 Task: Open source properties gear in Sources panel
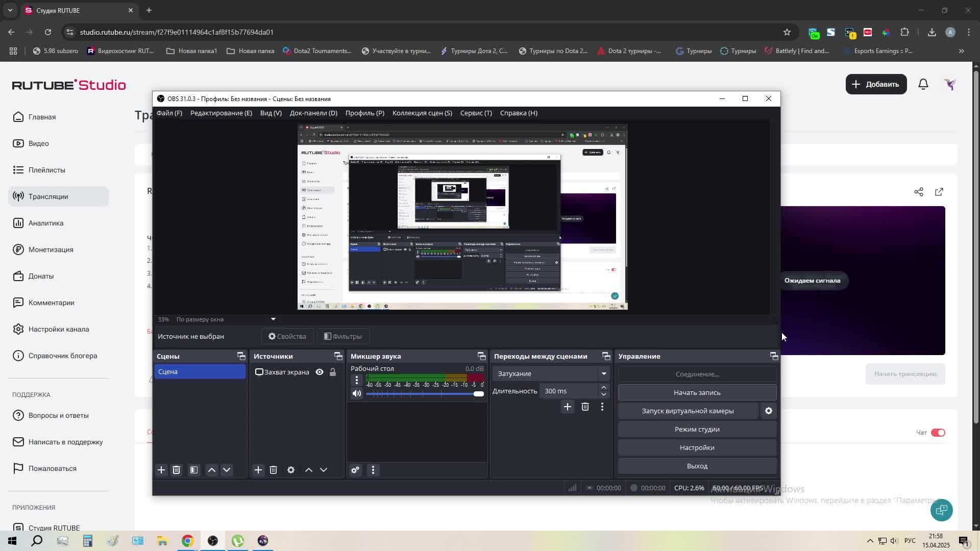(x=291, y=470)
